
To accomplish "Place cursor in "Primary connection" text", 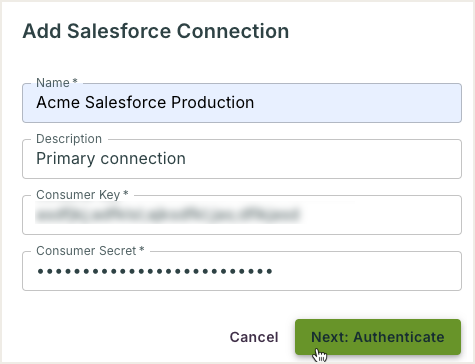I will click(111, 159).
